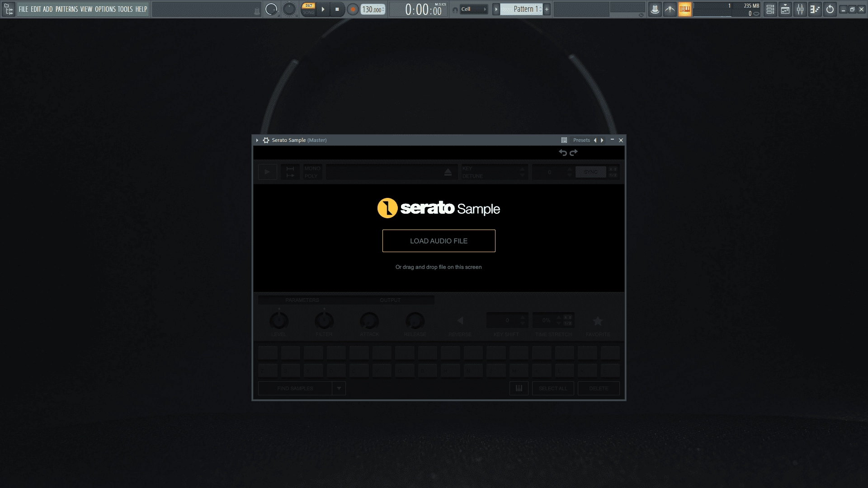The height and width of the screenshot is (488, 868).
Task: Click the master volume knob
Action: 271,9
